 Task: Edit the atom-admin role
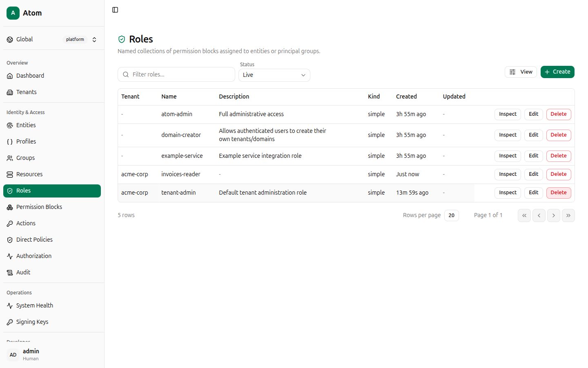pyautogui.click(x=533, y=114)
